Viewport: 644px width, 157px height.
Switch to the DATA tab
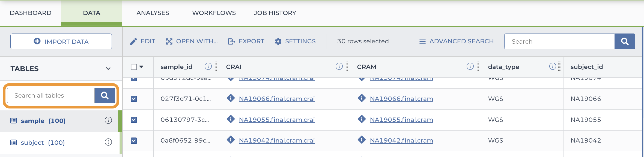point(92,13)
